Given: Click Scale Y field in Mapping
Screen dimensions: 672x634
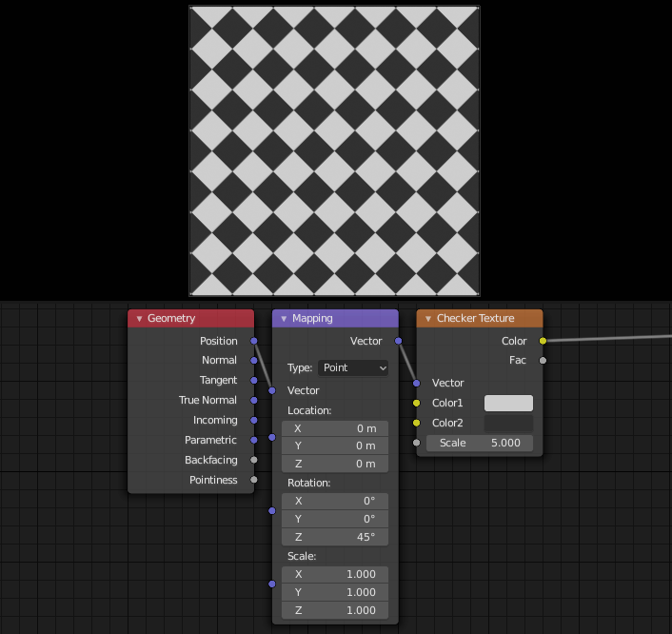Looking at the screenshot, I should coord(335,592).
